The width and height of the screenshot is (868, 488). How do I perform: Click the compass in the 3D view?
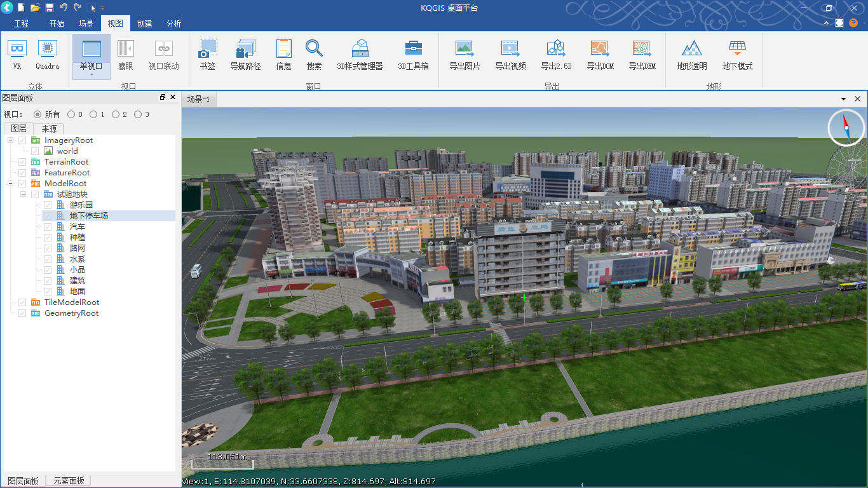846,128
